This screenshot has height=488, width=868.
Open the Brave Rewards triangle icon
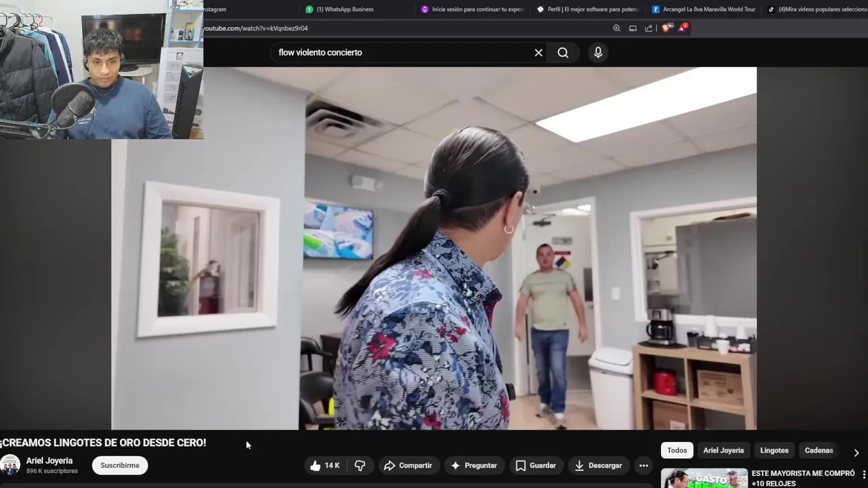click(682, 28)
